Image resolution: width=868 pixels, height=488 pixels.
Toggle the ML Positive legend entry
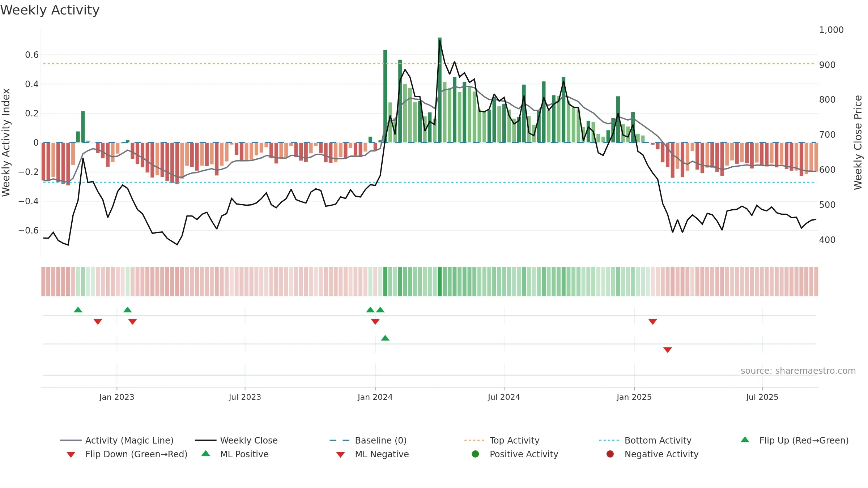pos(235,454)
